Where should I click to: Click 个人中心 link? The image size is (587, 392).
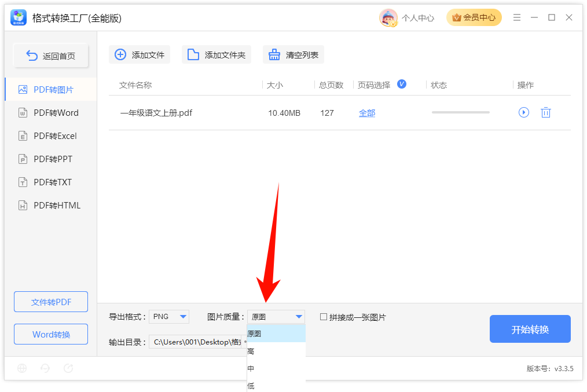(418, 18)
